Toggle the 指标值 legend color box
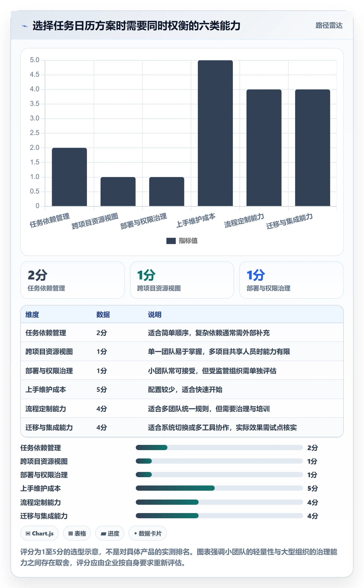This screenshot has width=364, height=588. coord(171,241)
